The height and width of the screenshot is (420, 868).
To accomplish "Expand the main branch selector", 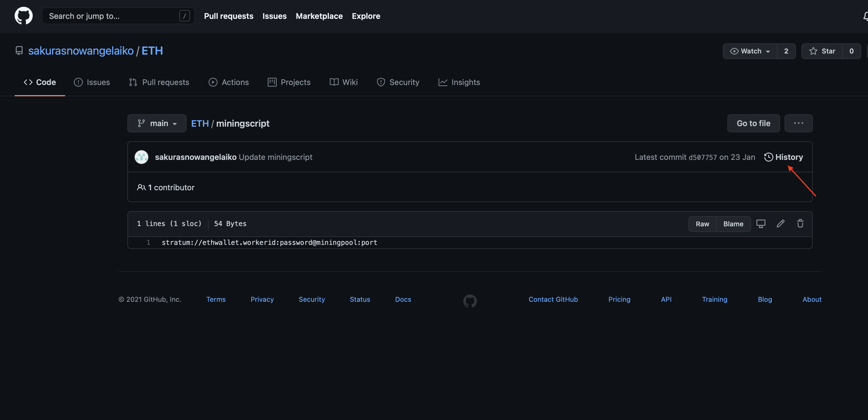I will click(x=157, y=123).
